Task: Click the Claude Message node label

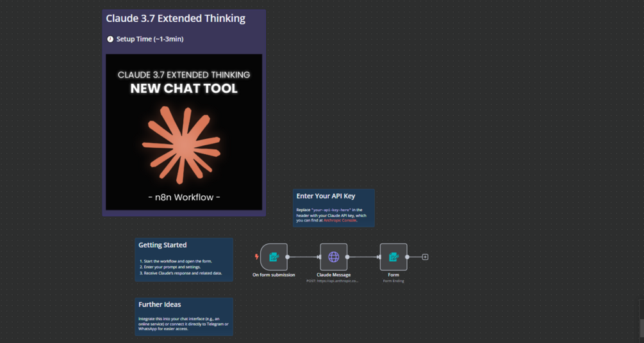Action: (333, 275)
